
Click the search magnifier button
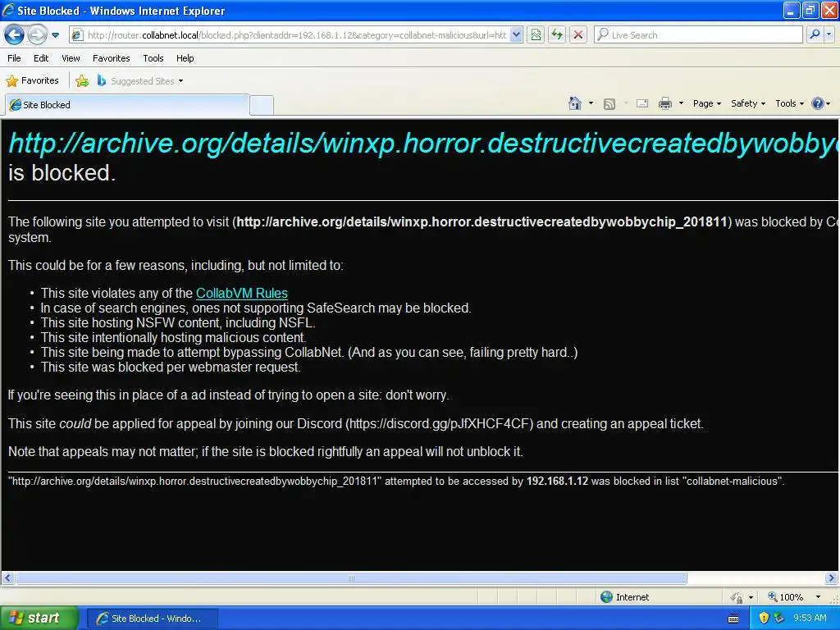(x=815, y=35)
